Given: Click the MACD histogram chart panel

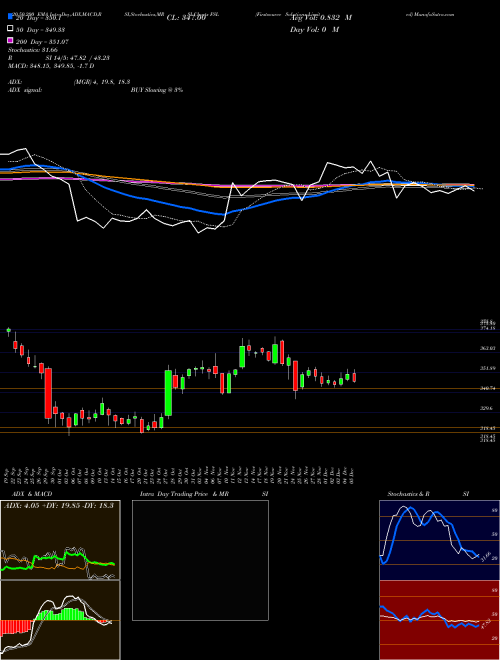Looking at the screenshot, I should [x=60, y=620].
